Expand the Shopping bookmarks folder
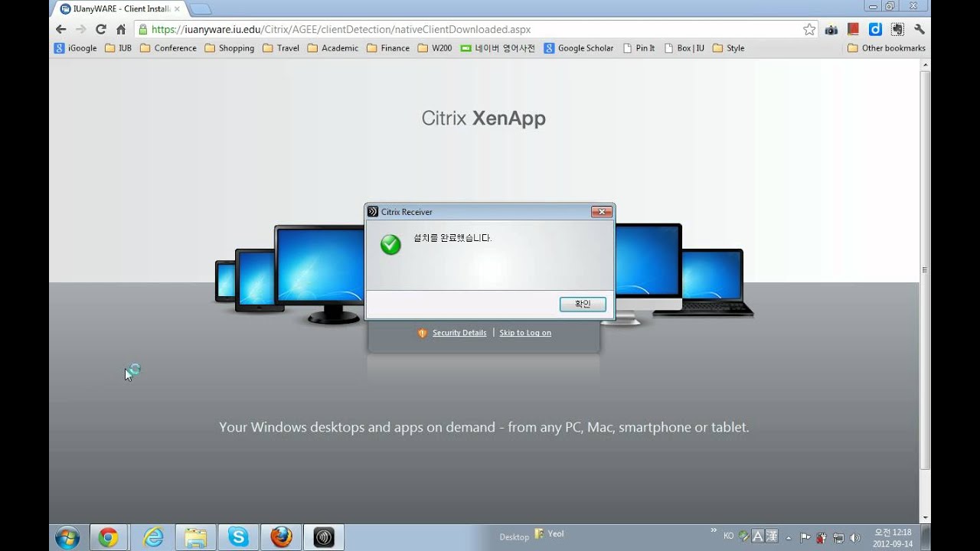The height and width of the screenshot is (551, 980). (x=229, y=48)
